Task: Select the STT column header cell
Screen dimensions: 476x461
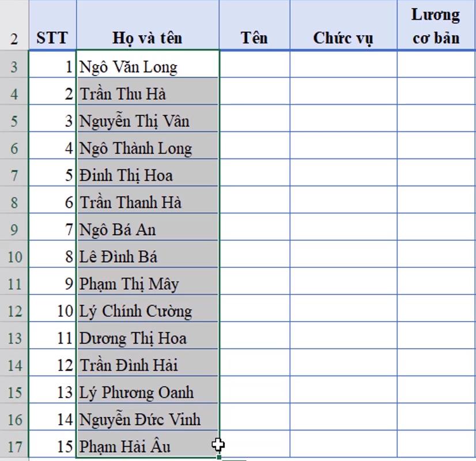Action: 52,38
